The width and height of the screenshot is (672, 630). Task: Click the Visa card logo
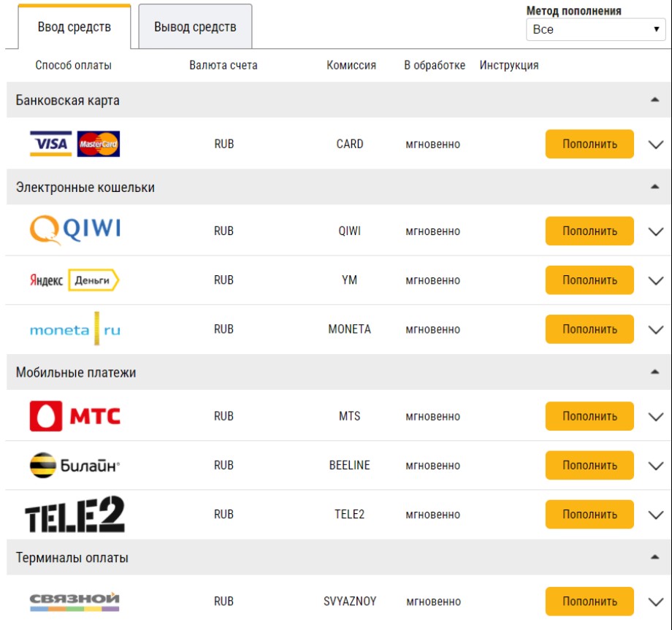click(51, 144)
